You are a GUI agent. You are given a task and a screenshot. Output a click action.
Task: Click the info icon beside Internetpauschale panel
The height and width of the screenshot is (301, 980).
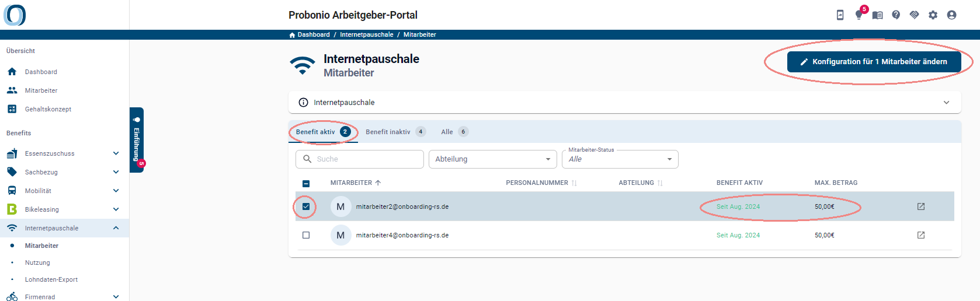pyautogui.click(x=303, y=103)
